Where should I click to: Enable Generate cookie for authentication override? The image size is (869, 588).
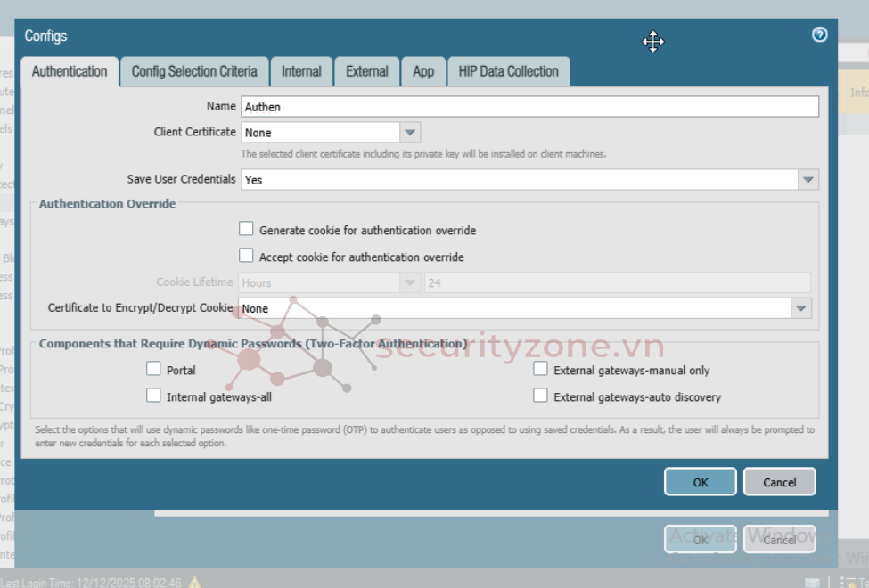tap(247, 229)
